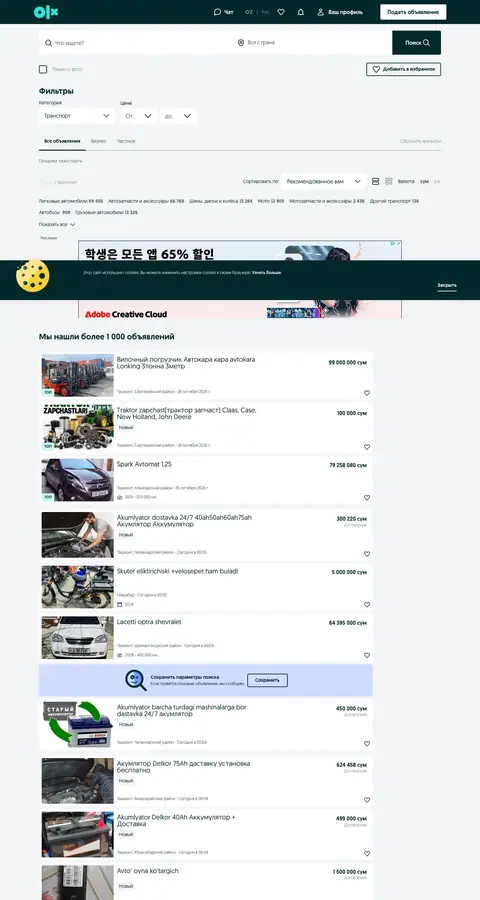Open the Категория Транспорт dropdown
This screenshot has height=900, width=480.
(x=76, y=116)
